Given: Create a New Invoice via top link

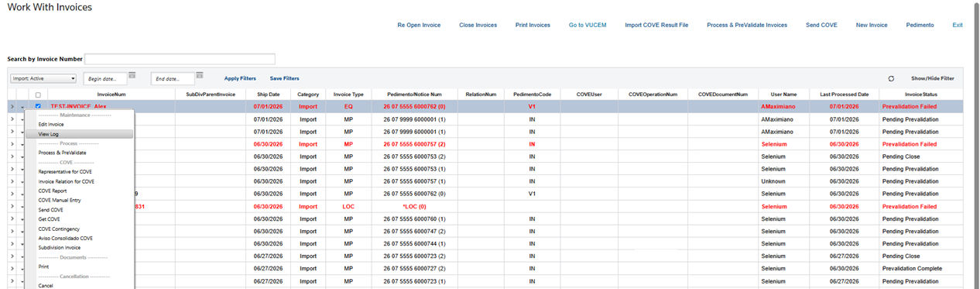Looking at the screenshot, I should pos(872,25).
